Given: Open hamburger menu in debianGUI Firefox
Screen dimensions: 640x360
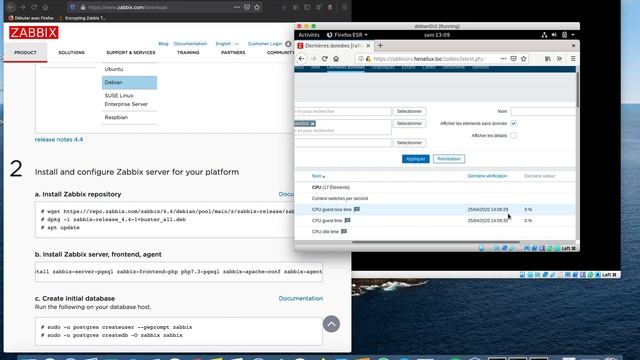Looking at the screenshot, I should click(x=573, y=59).
